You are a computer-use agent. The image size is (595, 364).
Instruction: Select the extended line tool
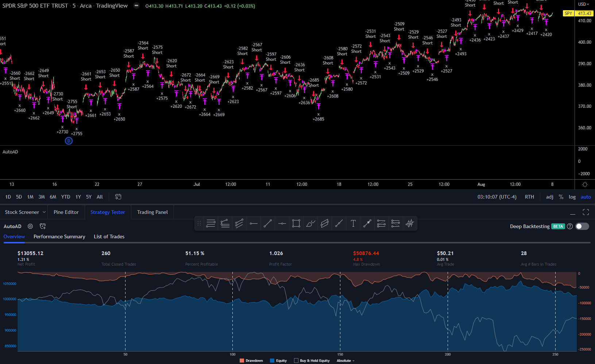pos(339,223)
